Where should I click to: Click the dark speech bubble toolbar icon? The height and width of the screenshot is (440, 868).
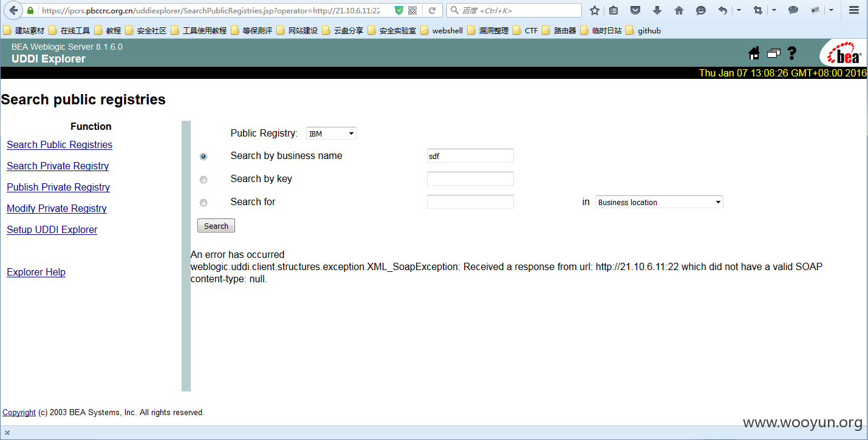(x=793, y=10)
